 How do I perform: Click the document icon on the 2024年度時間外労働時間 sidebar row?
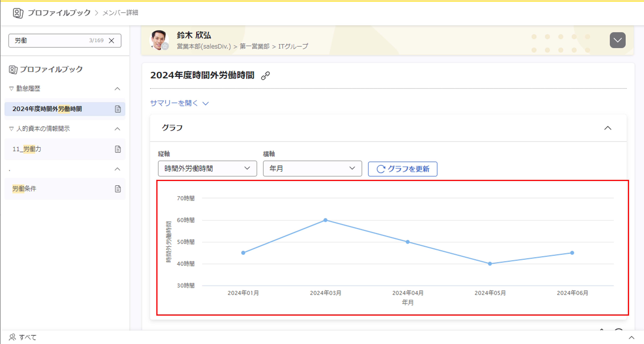118,109
